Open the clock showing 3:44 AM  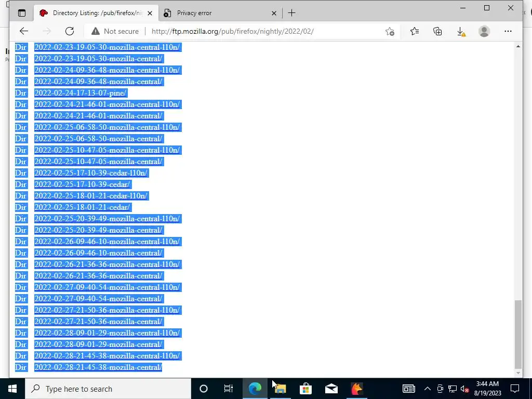pos(487,389)
